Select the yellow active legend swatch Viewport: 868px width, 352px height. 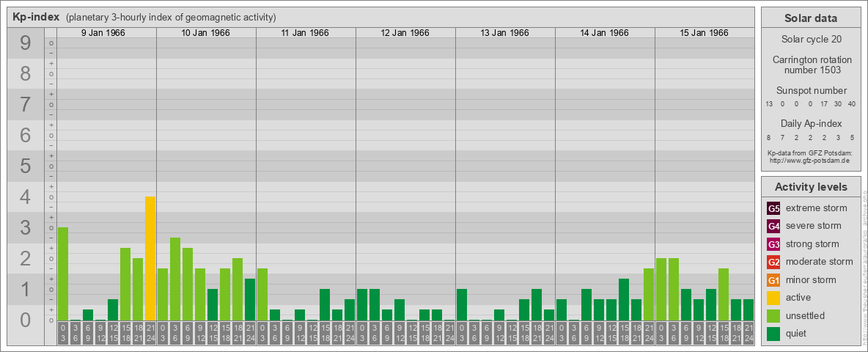774,298
